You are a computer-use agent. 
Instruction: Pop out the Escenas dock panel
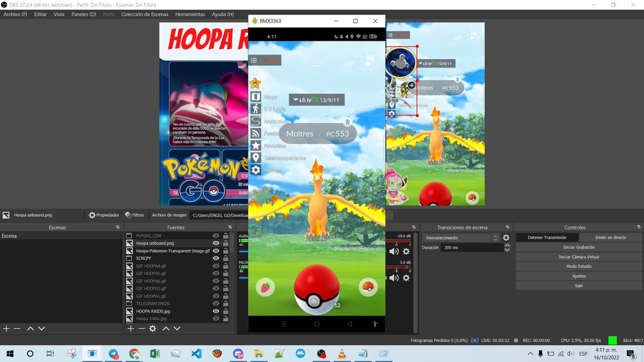point(118,227)
